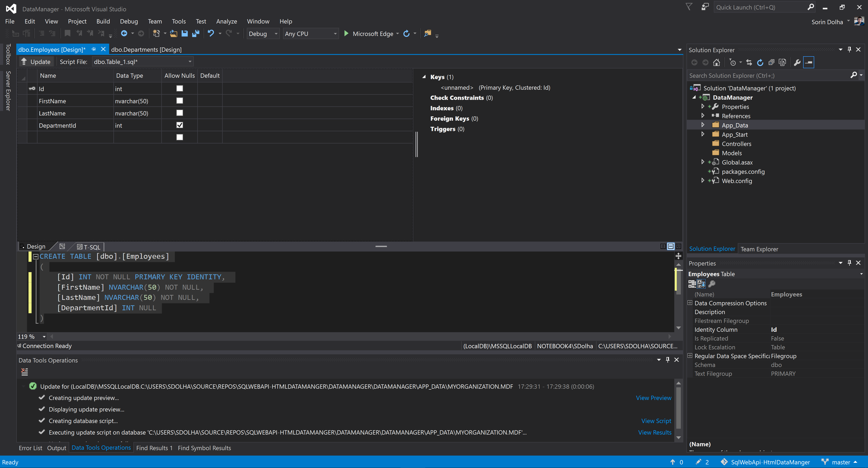Screen dimensions: 868x468
Task: Click the Refresh icon in Solution Explorer
Action: coord(760,62)
